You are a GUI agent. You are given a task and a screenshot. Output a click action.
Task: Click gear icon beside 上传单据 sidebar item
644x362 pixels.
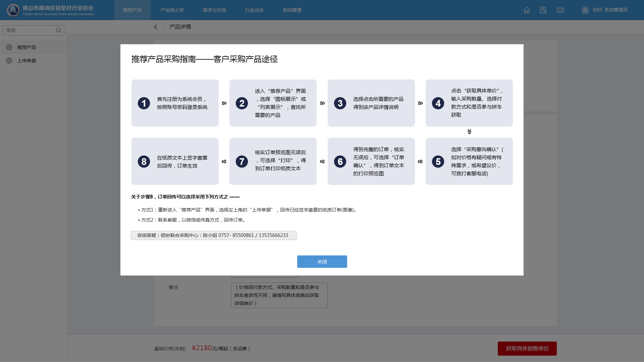[x=9, y=61]
